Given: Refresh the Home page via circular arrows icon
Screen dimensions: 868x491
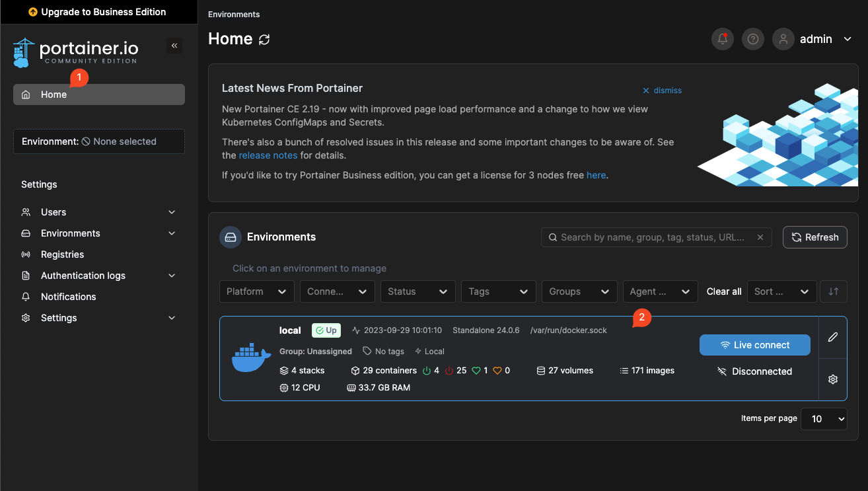Looking at the screenshot, I should tap(264, 40).
